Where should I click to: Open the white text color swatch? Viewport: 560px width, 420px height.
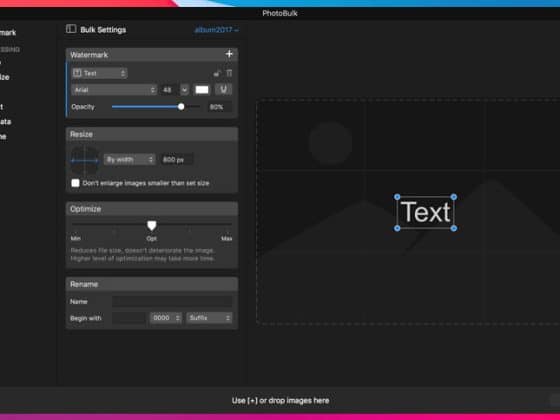point(202,90)
